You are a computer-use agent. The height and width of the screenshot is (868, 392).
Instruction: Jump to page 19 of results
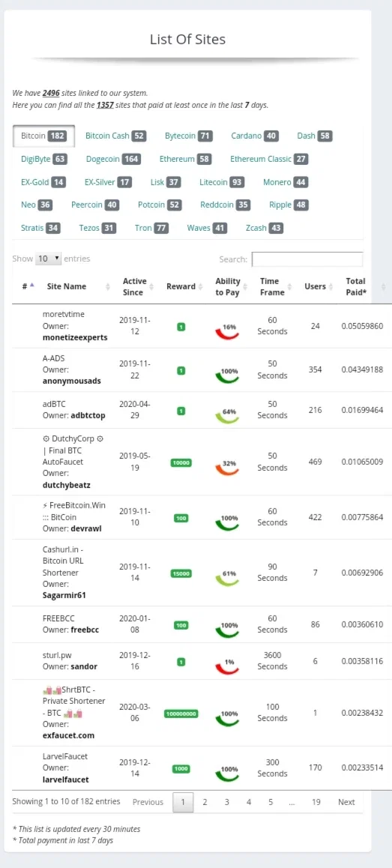point(316,802)
